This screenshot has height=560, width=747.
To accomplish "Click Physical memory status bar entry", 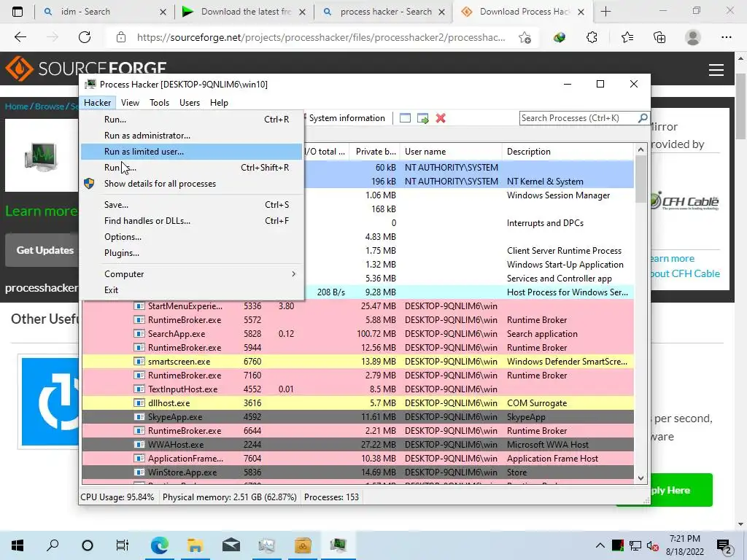I will pos(230,497).
